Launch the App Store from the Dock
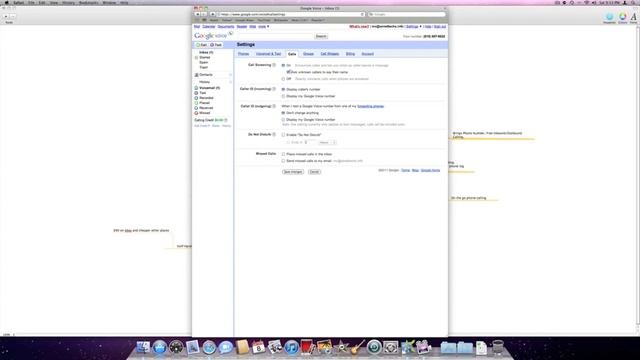 160,347
